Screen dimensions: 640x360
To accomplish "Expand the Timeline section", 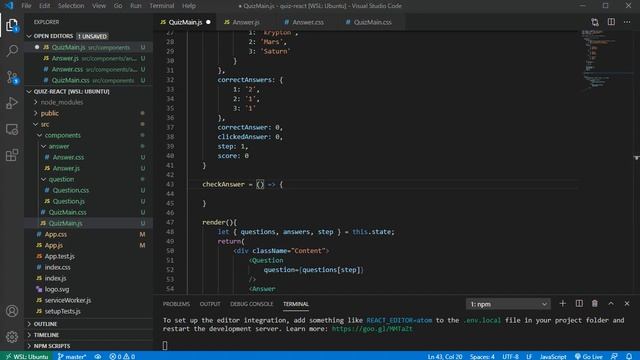I will point(46,335).
